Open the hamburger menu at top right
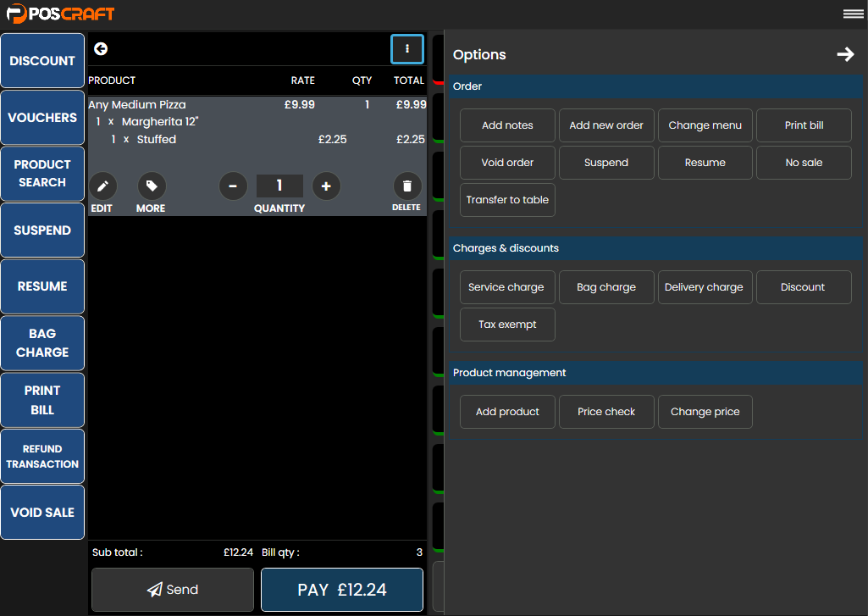 tap(853, 14)
